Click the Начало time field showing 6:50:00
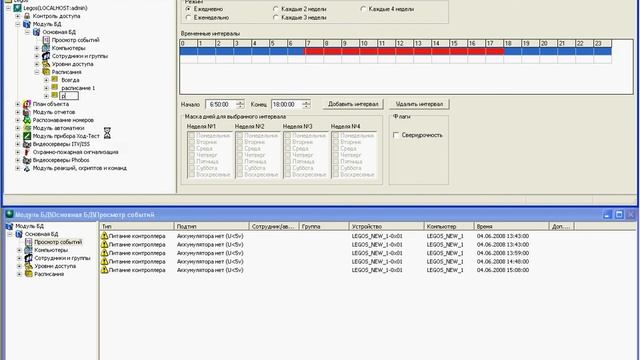The height and width of the screenshot is (360, 640). click(220, 104)
